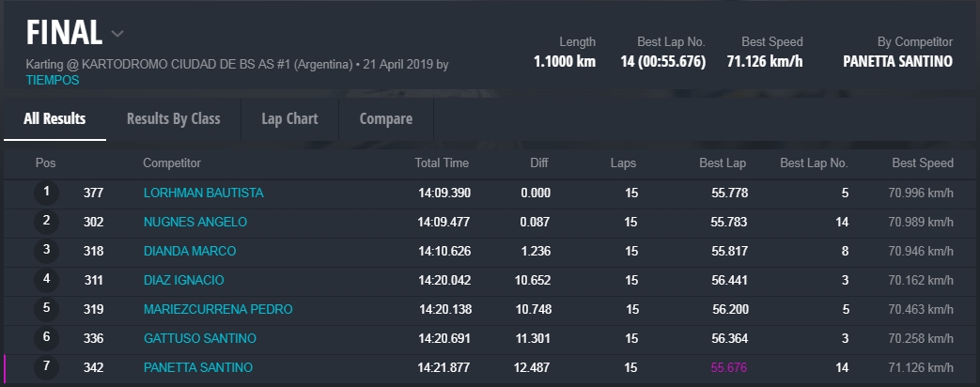Open the TIEMPOS organizer link
Screen dimensions: 980x387
[53, 81]
